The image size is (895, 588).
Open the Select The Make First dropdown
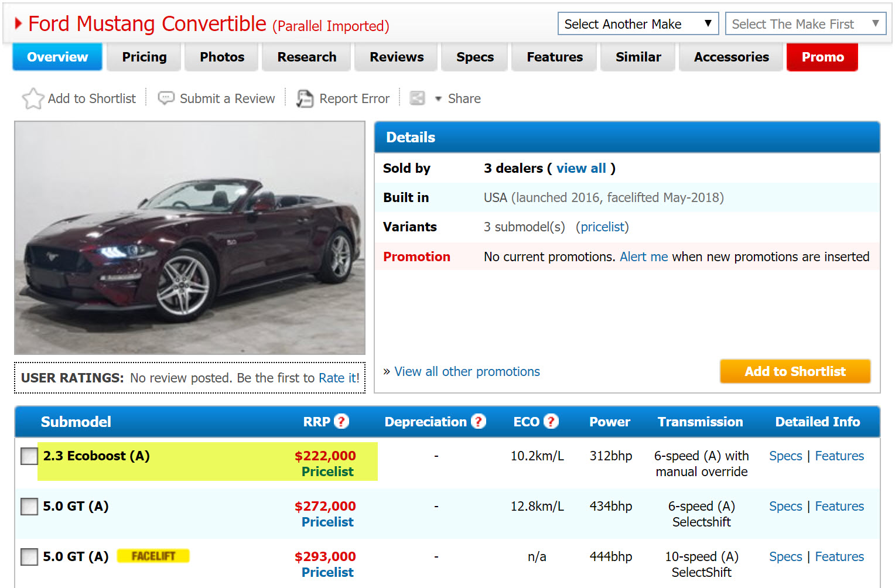click(x=805, y=24)
